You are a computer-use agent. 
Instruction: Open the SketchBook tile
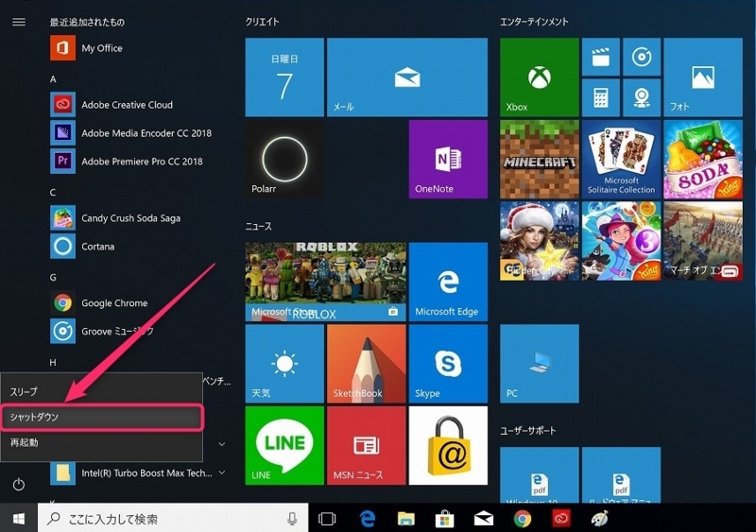click(367, 364)
